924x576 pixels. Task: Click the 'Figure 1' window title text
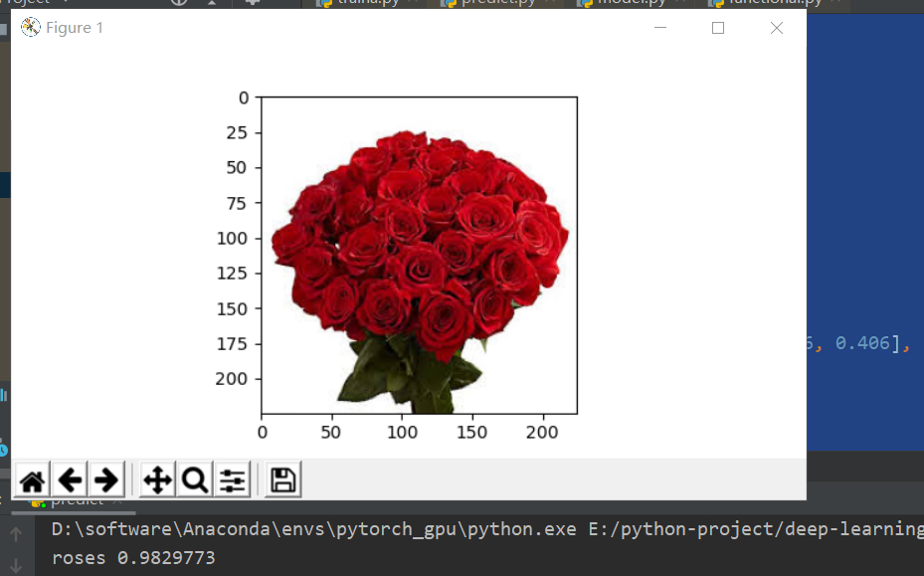(x=75, y=28)
